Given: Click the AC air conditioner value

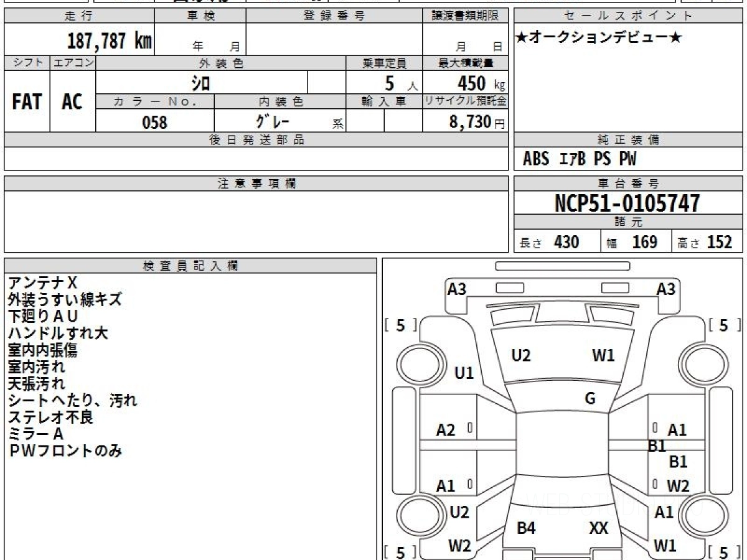Looking at the screenshot, I should (72, 102).
